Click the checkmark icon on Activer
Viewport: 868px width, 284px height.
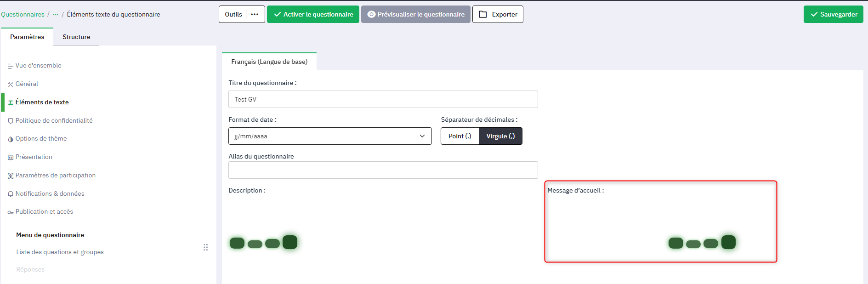278,14
